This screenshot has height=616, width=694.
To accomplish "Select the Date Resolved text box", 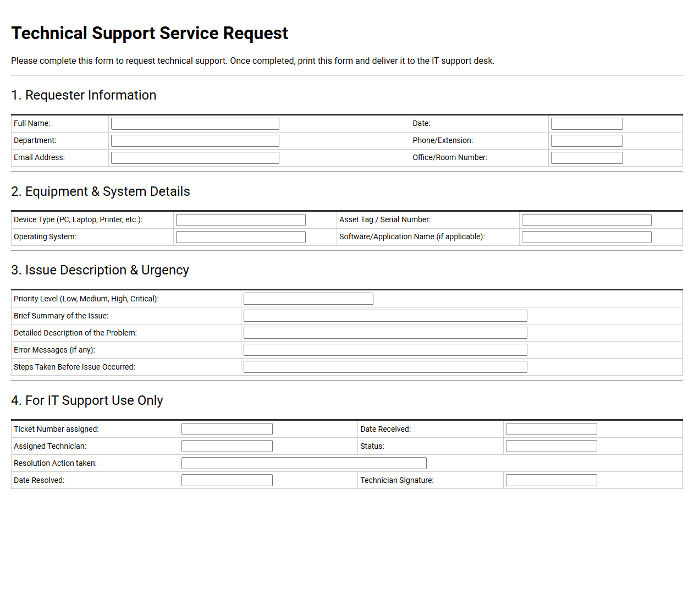I will coord(227,480).
